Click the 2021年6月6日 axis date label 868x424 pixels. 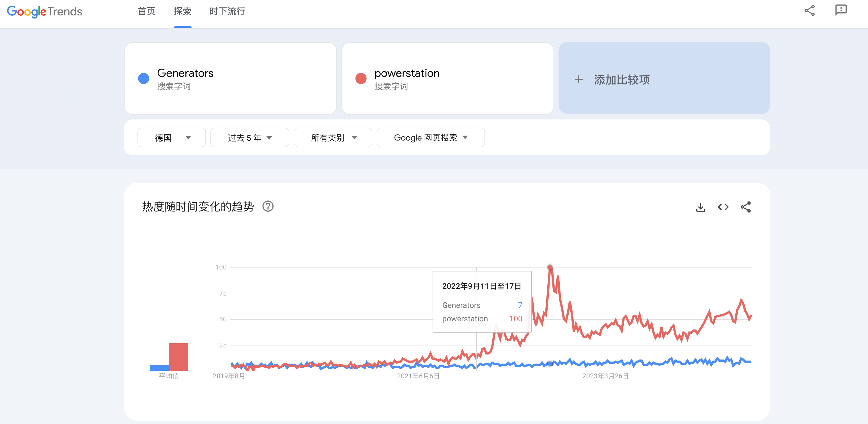pyautogui.click(x=418, y=376)
